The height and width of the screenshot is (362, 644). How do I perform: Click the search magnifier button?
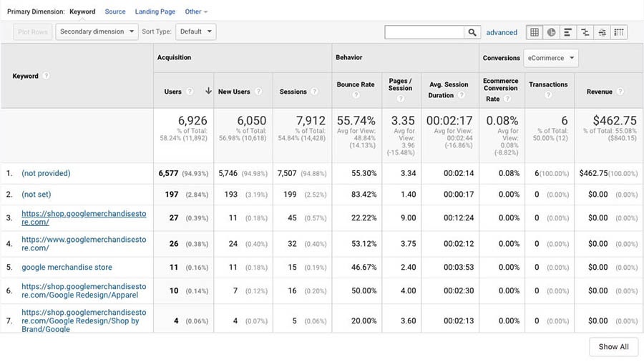pyautogui.click(x=472, y=32)
